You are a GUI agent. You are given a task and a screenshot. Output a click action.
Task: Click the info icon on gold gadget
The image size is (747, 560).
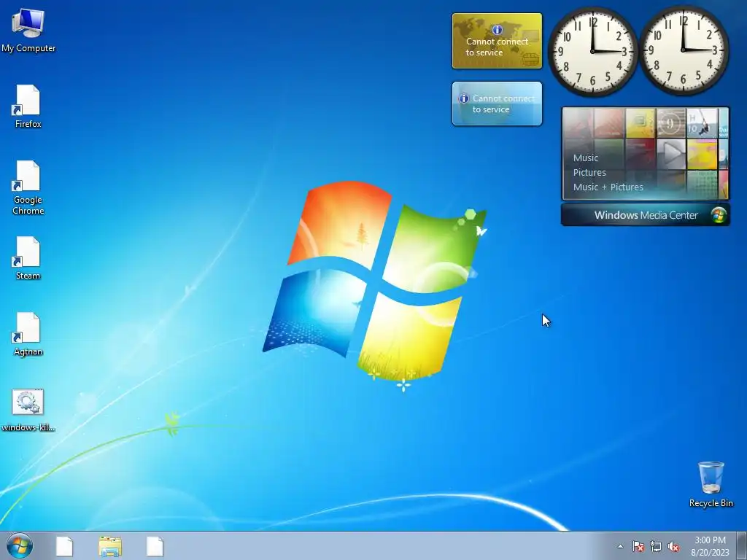497,29
